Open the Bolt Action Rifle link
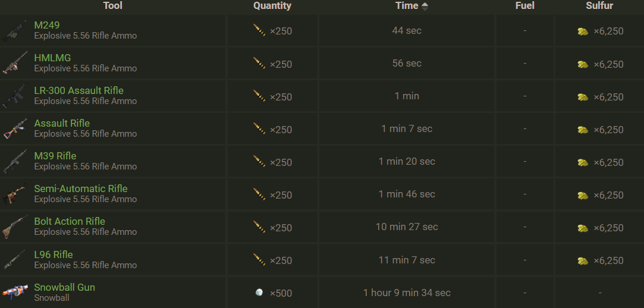Viewport: 644px width, 308px height. [70, 221]
